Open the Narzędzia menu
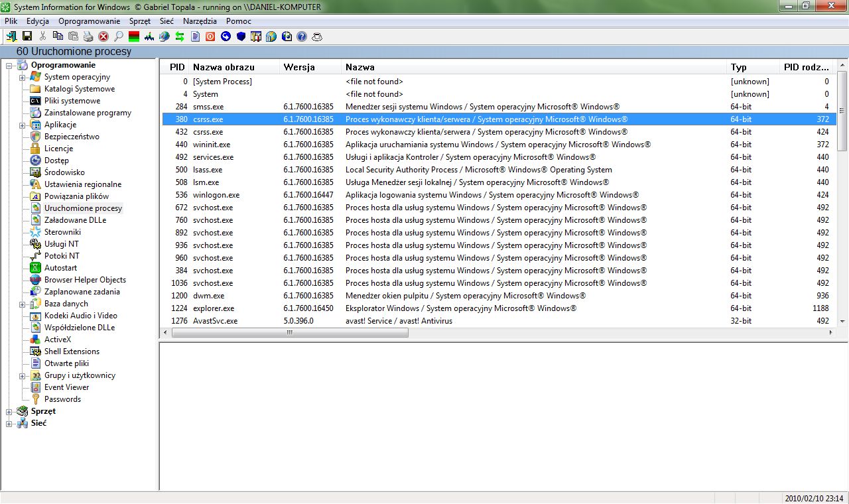 tap(200, 21)
